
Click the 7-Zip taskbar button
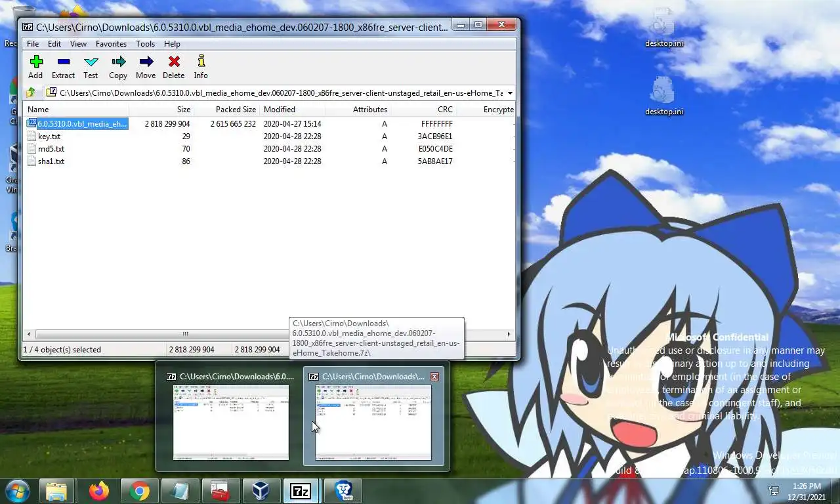(x=301, y=491)
